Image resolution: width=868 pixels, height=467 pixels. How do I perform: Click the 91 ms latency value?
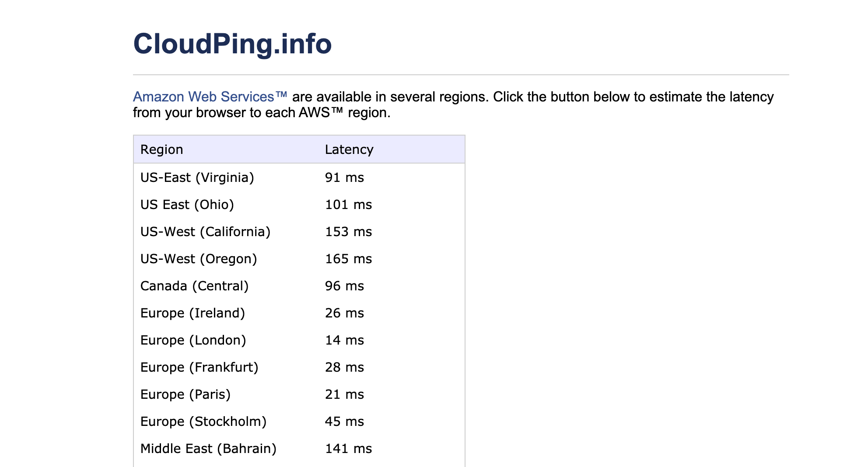point(344,177)
